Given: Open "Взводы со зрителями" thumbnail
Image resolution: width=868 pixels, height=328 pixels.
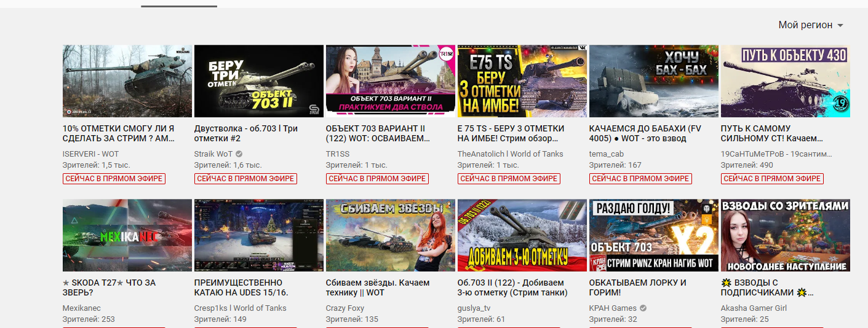Looking at the screenshot, I should pos(785,235).
